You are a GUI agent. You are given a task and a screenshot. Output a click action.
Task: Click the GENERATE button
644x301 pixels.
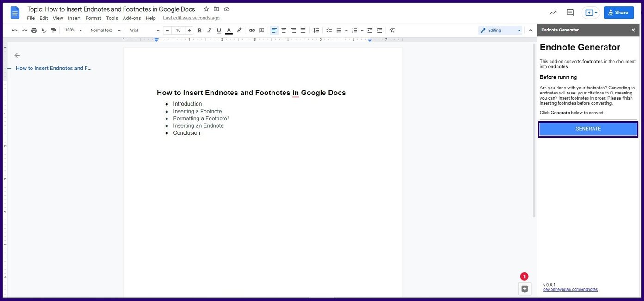[588, 129]
